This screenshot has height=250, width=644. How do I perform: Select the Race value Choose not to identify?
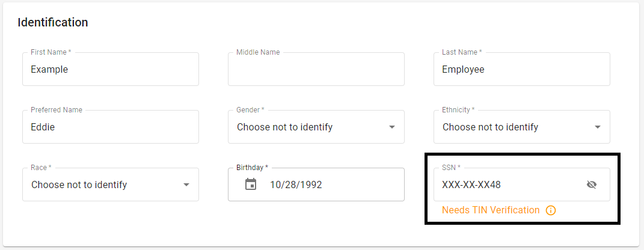[79, 184]
